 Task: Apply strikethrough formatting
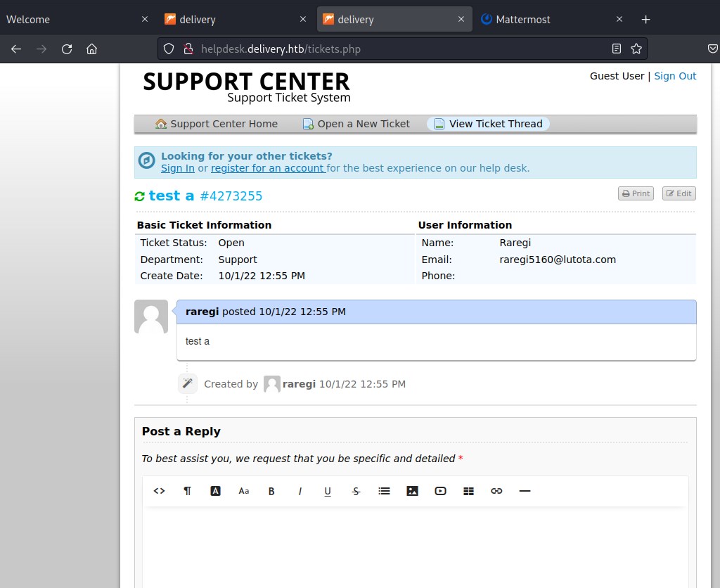356,491
